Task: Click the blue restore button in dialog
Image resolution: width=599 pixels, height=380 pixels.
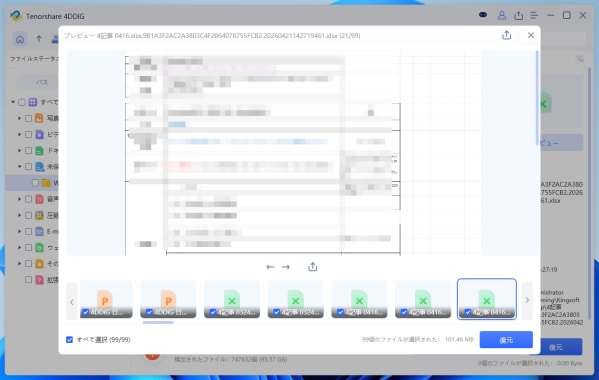Action: (x=506, y=340)
